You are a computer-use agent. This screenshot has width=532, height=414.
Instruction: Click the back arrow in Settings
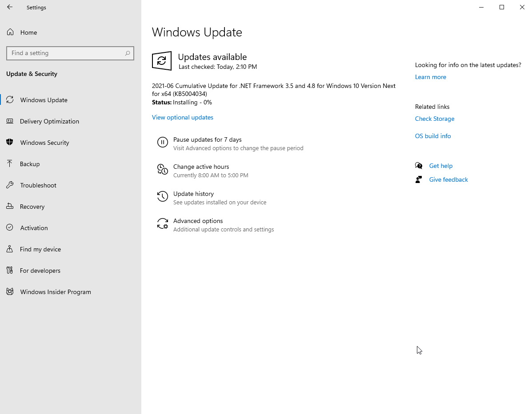9,7
